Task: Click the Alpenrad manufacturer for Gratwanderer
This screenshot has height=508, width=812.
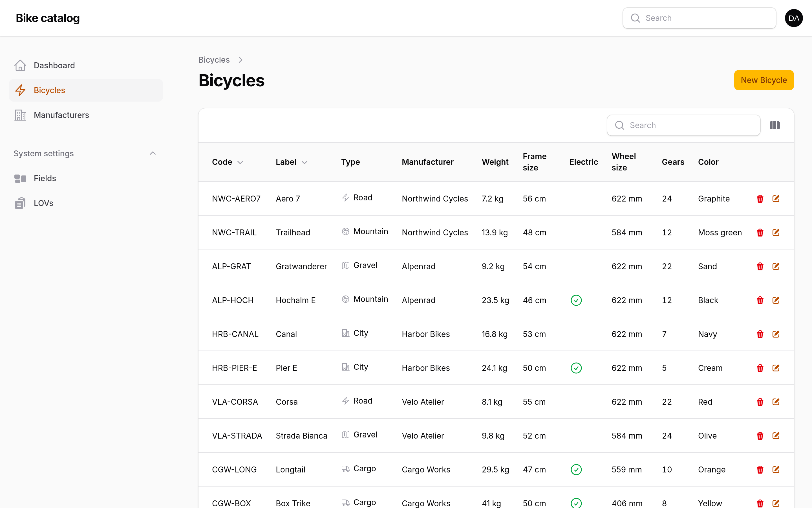Action: [419, 266]
